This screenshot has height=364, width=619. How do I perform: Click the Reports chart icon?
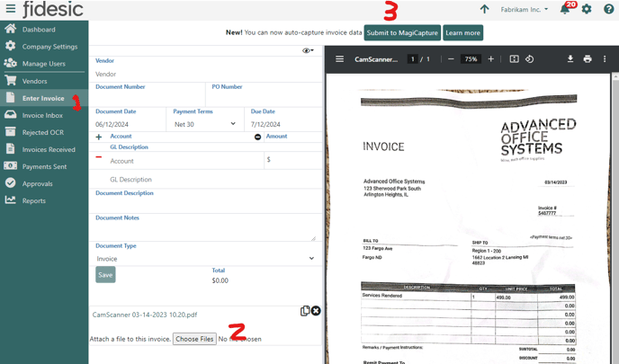11,200
